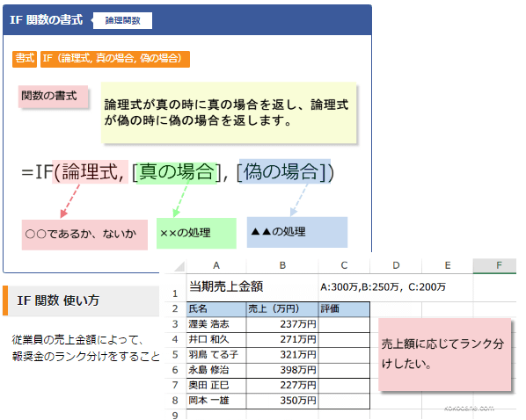Select column A header
This screenshot has width=526, height=420.
coord(216,266)
